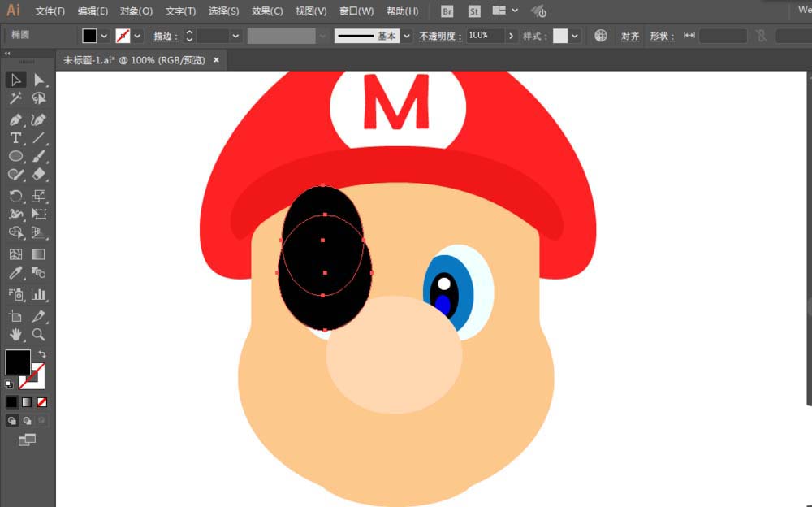Open the 对齐 align panel link
812x507 pixels.
point(630,36)
